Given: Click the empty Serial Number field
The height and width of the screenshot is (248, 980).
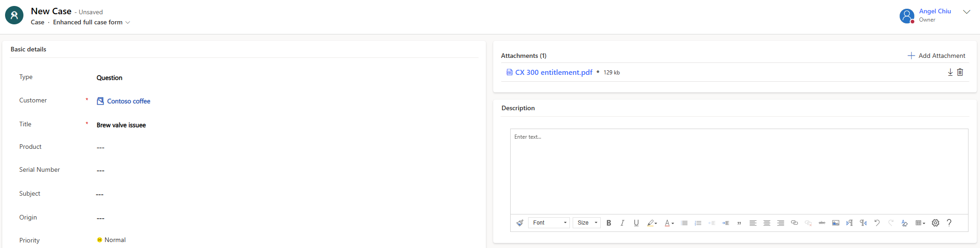Looking at the screenshot, I should coord(101,170).
